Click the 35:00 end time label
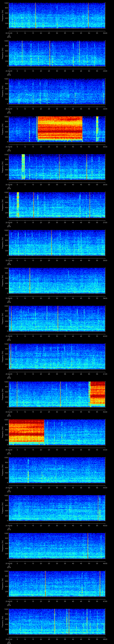The height and width of the screenshot is (644, 114). (x=105, y=147)
